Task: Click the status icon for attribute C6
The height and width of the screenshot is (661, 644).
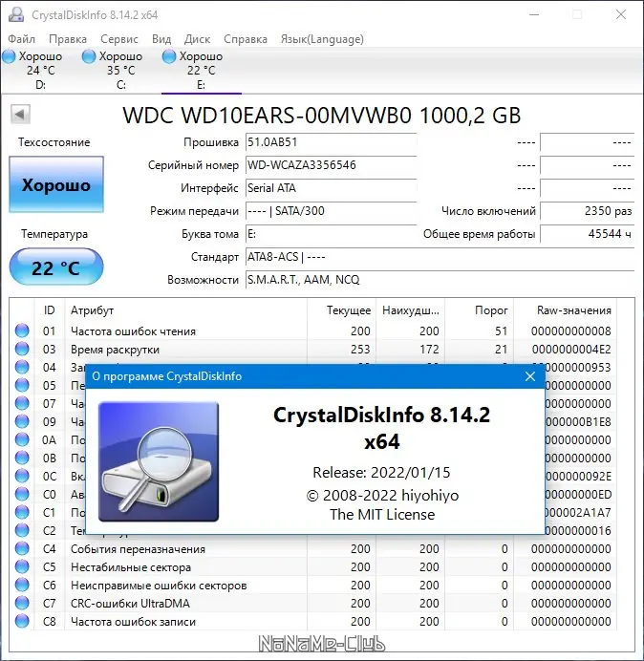Action: [22, 585]
